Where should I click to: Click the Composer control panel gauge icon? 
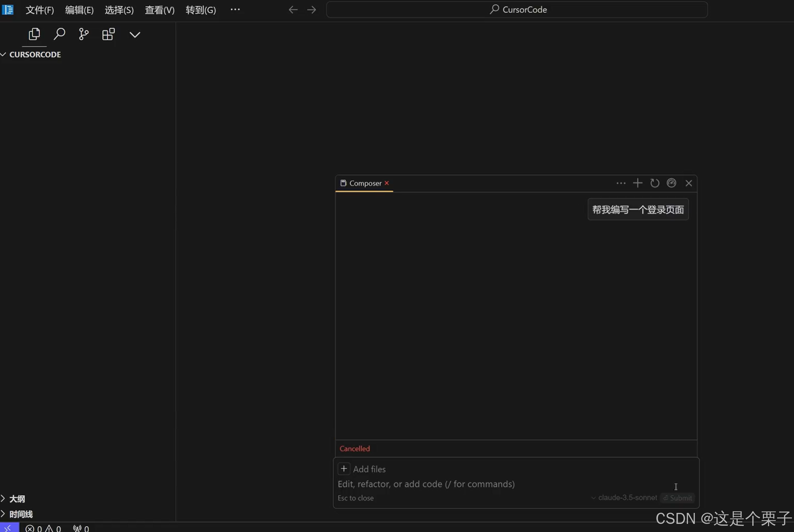[672, 183]
